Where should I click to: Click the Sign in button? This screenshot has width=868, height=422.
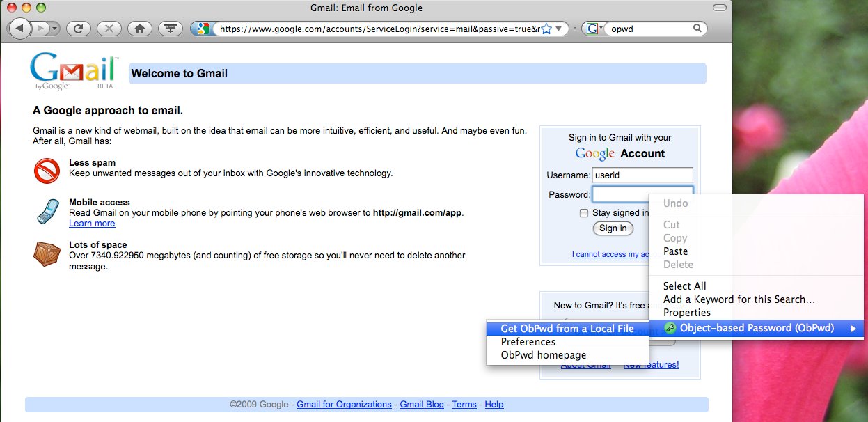[x=613, y=228]
